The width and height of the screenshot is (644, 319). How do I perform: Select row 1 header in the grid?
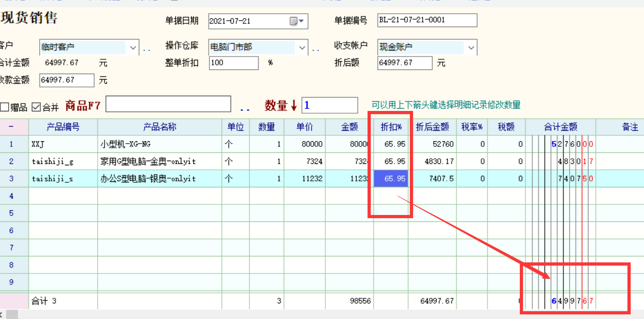(11, 144)
